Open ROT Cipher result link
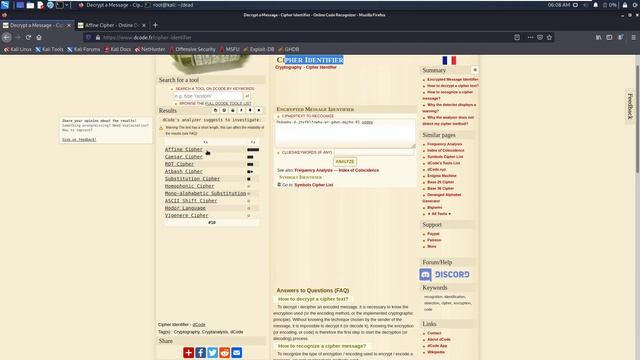Viewport: 640px width, 360px height. point(180,164)
